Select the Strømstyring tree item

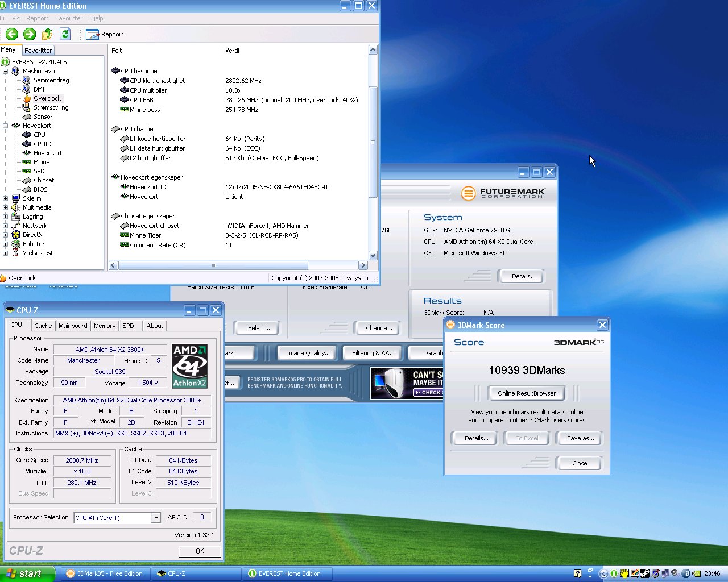pos(51,107)
